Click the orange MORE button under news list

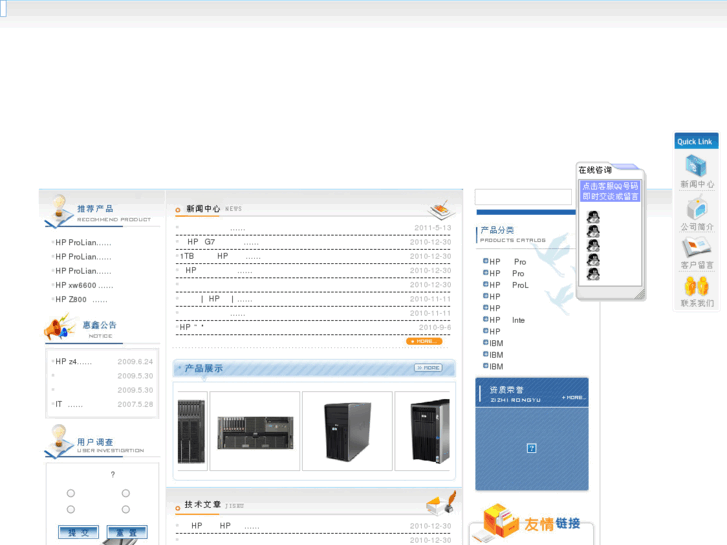(424, 341)
